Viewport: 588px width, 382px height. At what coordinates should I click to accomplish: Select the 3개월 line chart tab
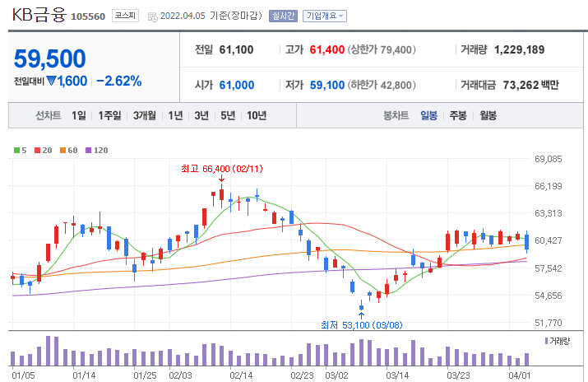coord(145,115)
